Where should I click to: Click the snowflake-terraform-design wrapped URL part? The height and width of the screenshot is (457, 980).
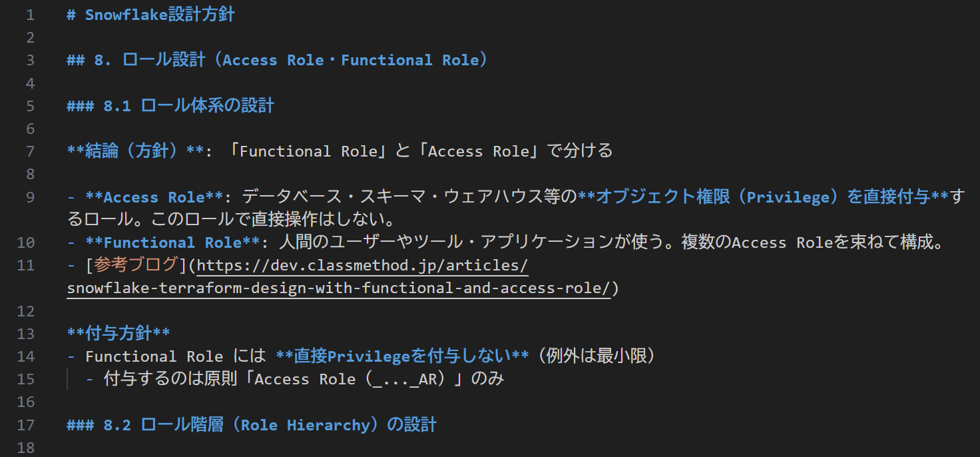(338, 288)
